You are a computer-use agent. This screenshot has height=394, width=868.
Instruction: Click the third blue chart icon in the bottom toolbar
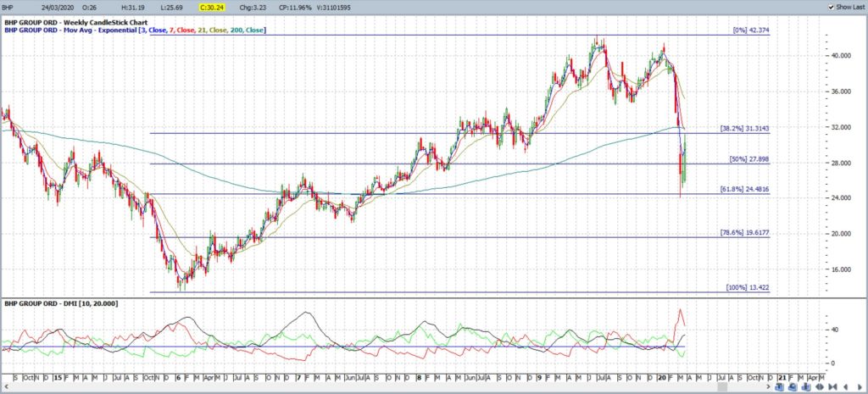(806, 387)
